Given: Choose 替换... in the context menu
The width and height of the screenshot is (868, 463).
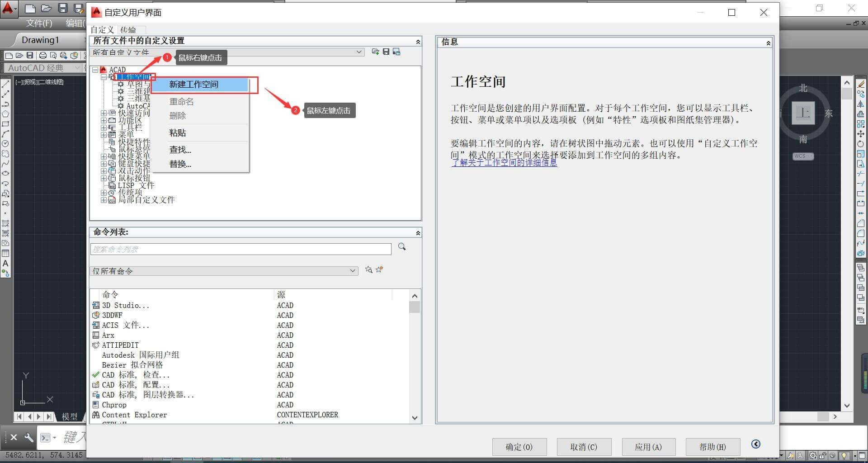Looking at the screenshot, I should point(199,164).
